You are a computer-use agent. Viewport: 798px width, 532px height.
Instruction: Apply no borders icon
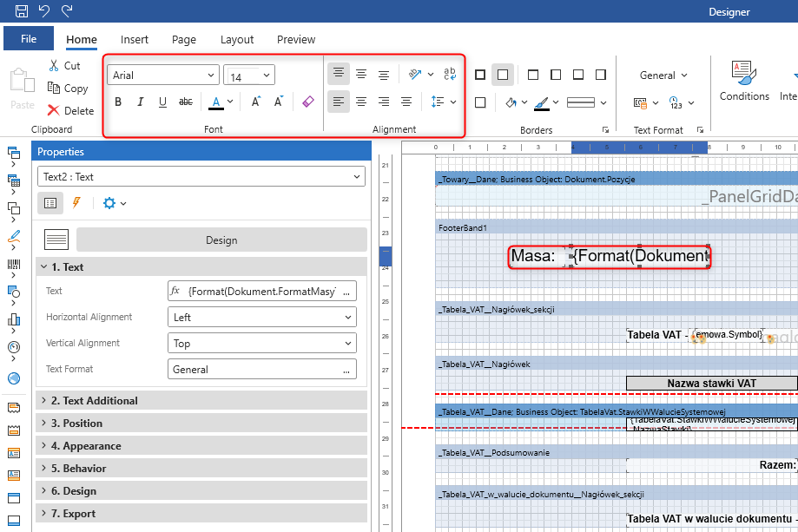tap(503, 75)
